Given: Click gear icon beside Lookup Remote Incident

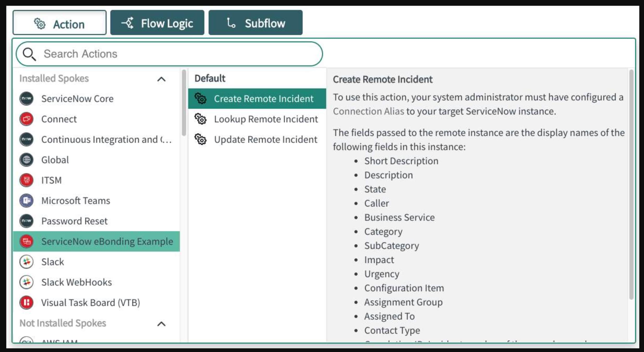Looking at the screenshot, I should point(200,119).
